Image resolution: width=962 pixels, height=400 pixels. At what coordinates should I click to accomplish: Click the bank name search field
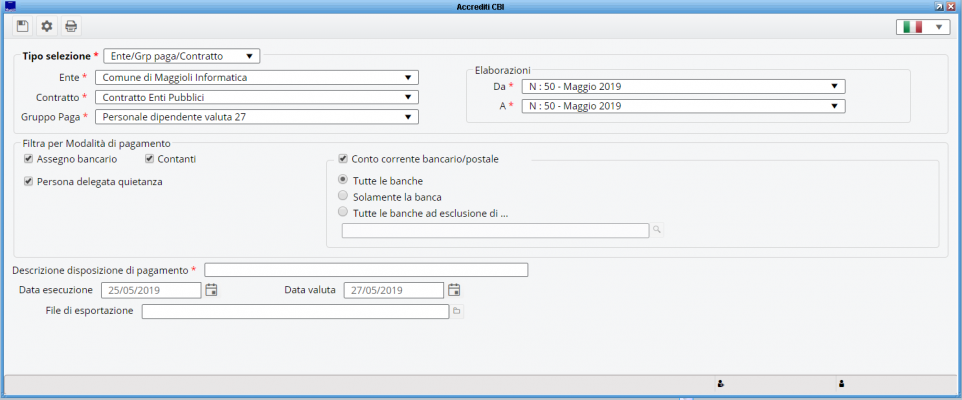495,230
